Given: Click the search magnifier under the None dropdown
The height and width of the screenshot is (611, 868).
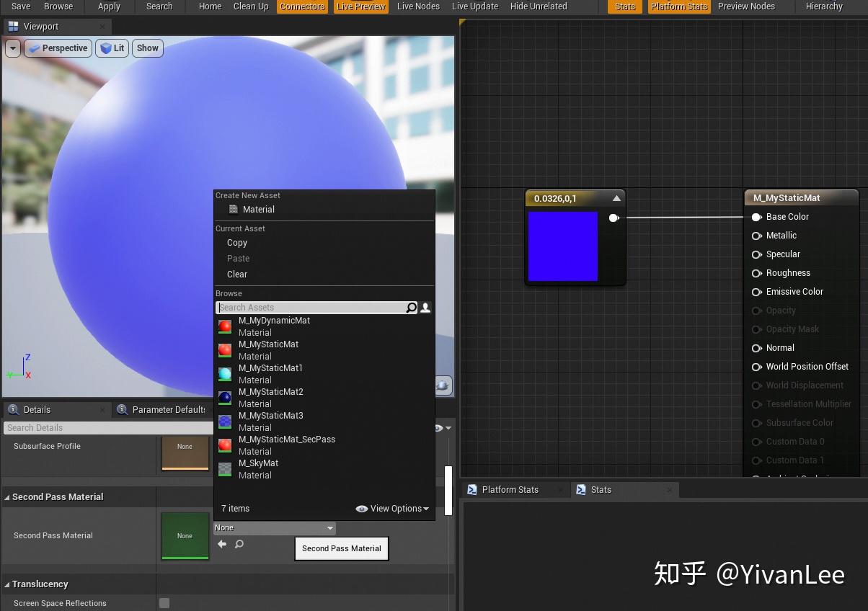Looking at the screenshot, I should point(239,544).
